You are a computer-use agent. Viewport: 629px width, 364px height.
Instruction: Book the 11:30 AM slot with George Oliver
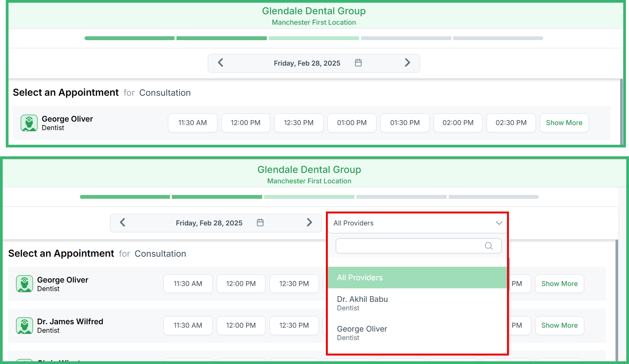[x=192, y=123]
